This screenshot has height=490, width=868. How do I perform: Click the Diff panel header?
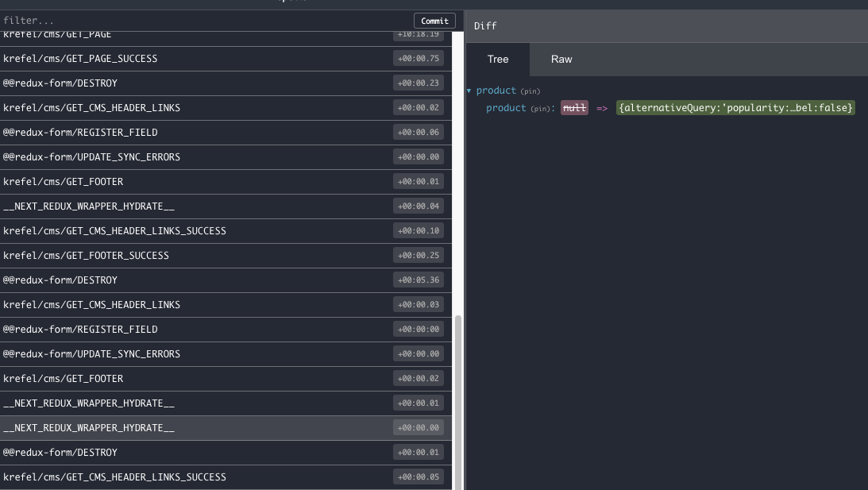[x=666, y=26]
